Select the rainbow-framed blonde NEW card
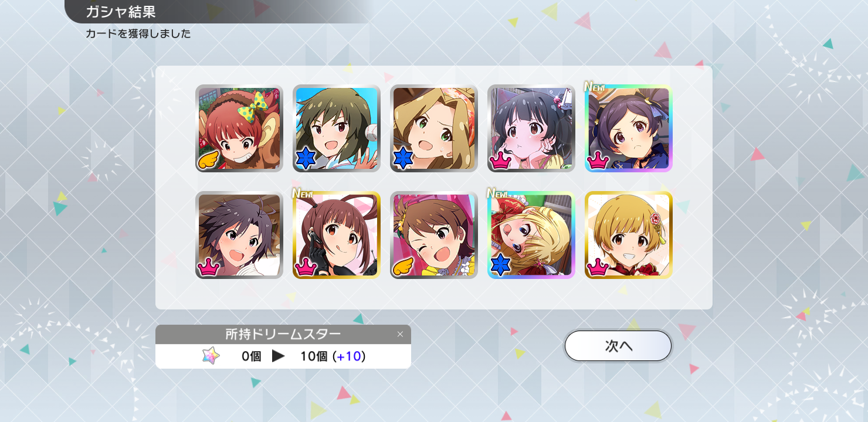Viewport: 868px width, 422px height. [x=531, y=235]
